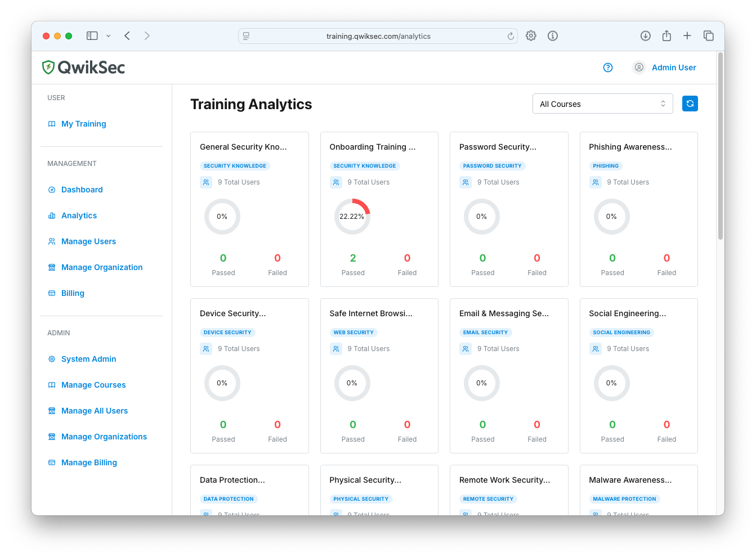Click the DEVICE SECURITY tag
Viewport: 756px width, 557px height.
pos(227,333)
